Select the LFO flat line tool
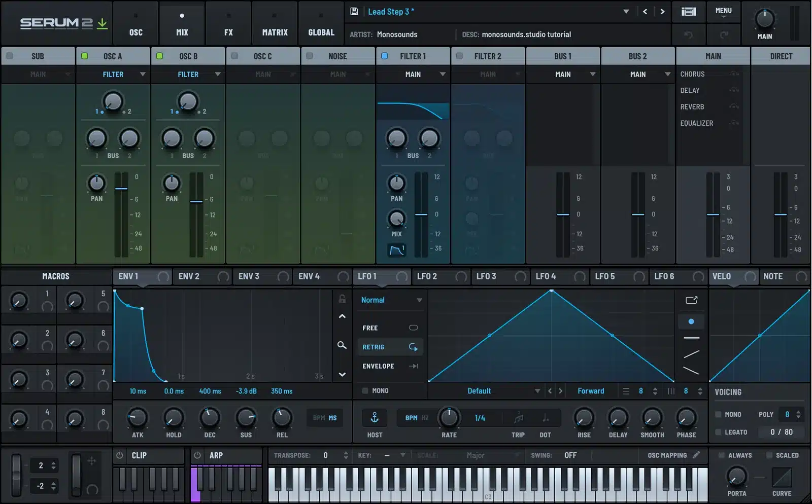Viewport: 812px width, 504px height. click(691, 338)
